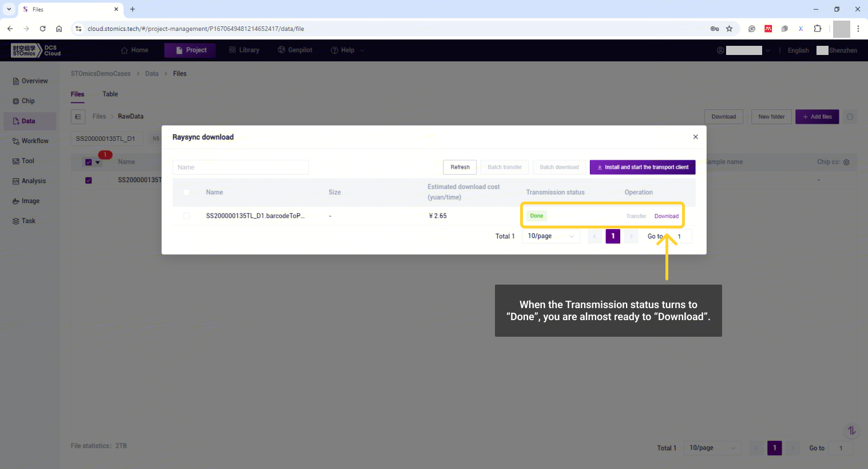Click the Name search field in dialog

tap(240, 167)
